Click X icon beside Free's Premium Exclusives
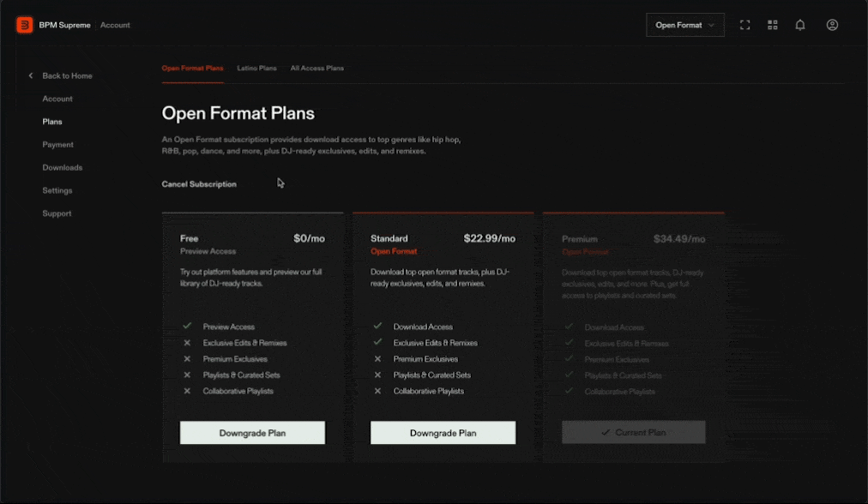Screen dimensions: 868x504 pyautogui.click(x=187, y=359)
